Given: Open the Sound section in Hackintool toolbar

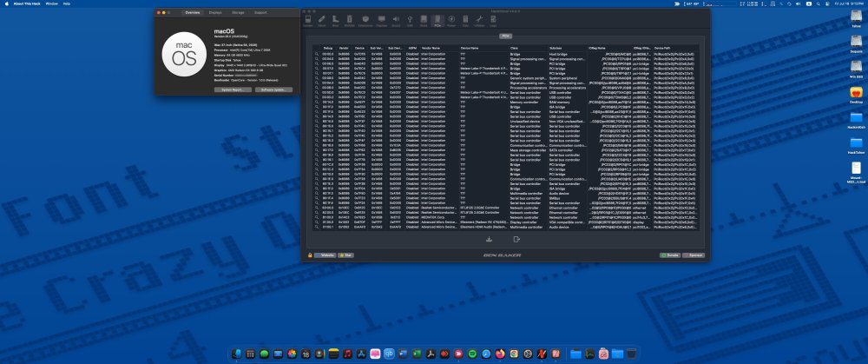Looking at the screenshot, I should [396, 21].
